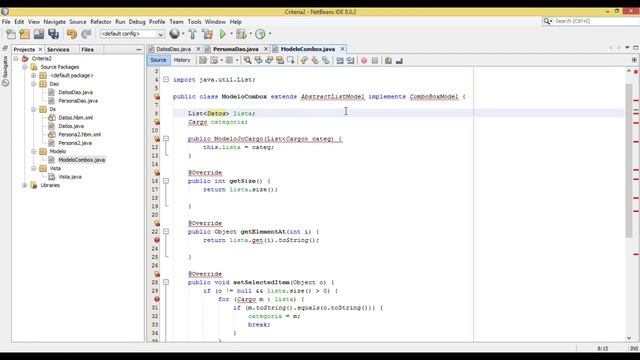This screenshot has width=640, height=360.
Task: Click the Redo arrow icon
Action: coord(86,34)
